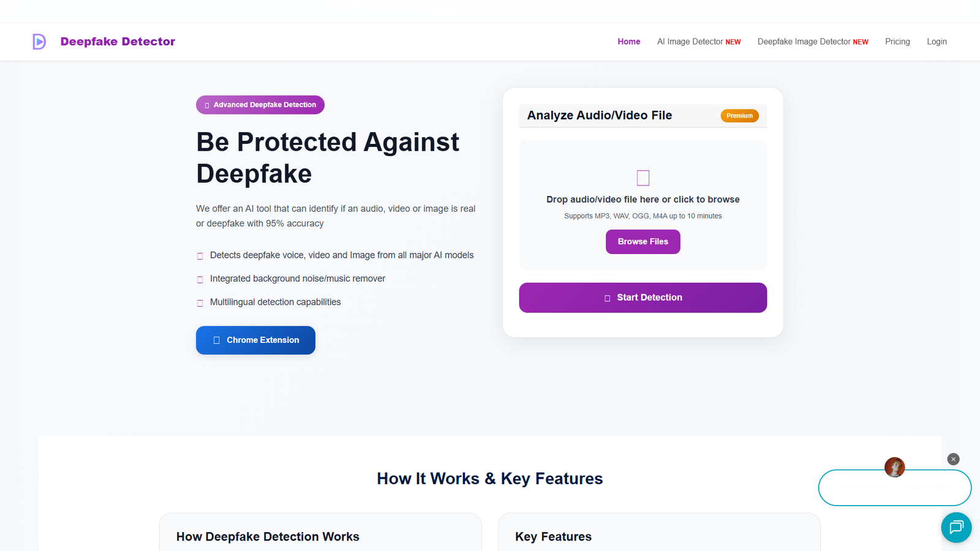
Task: Open the chat widget via the teal chat bubble
Action: (x=956, y=527)
